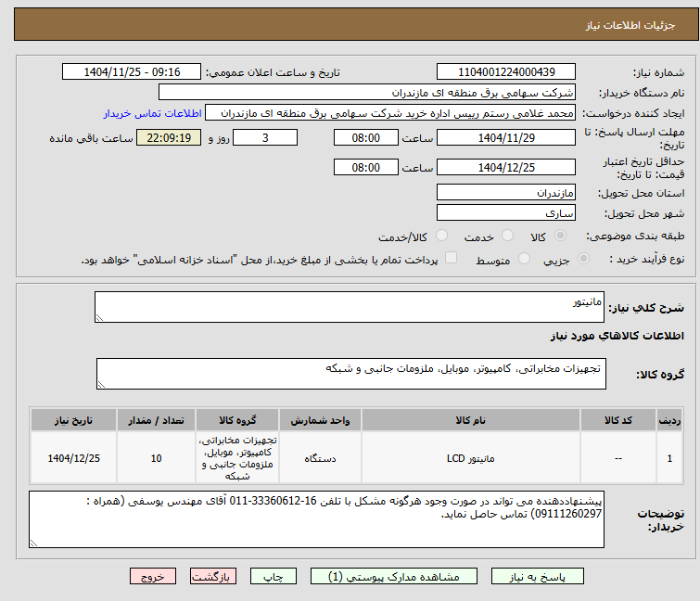Click the resize grip of شرح کلی نیاز textarea
This screenshot has height=601, width=700.
99,318
